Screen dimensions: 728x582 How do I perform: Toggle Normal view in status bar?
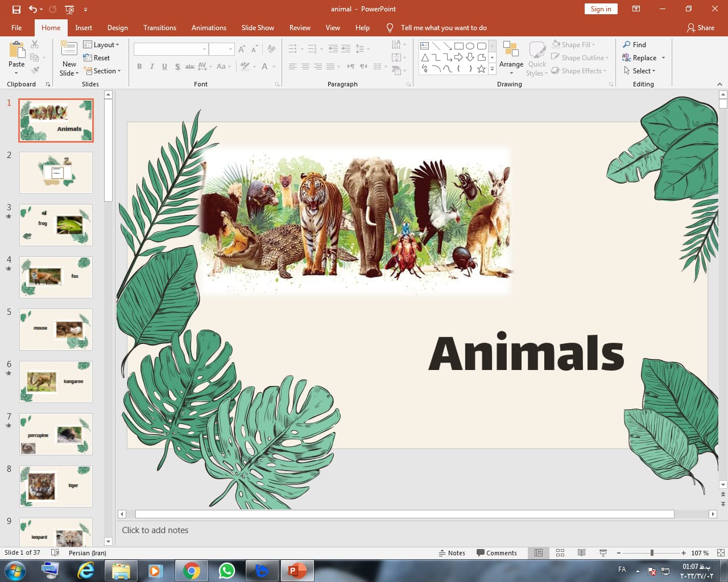[x=538, y=552]
